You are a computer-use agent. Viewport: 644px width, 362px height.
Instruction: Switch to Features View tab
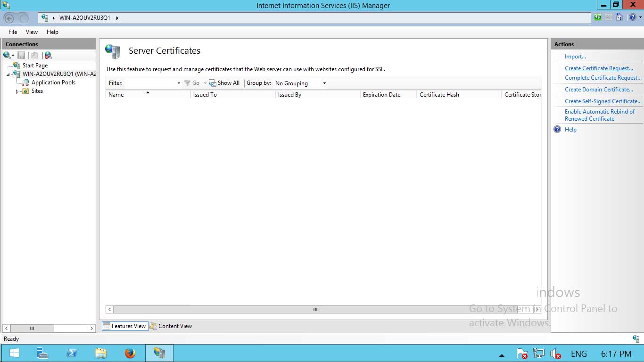[125, 326]
